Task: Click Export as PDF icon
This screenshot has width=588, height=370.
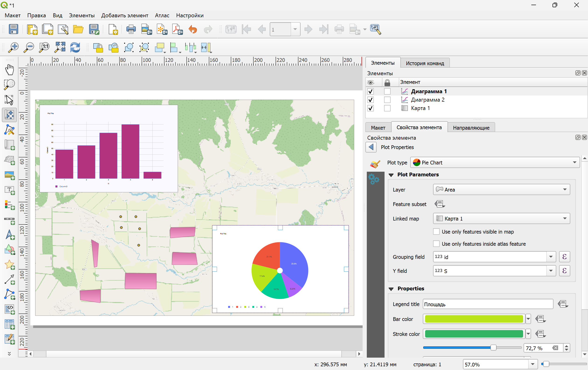Action: 177,29
